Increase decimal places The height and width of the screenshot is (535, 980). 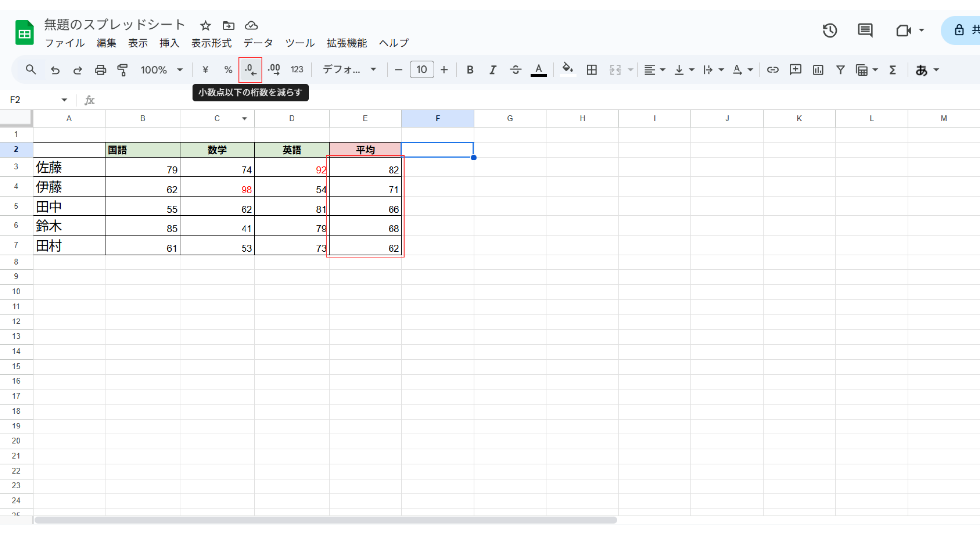274,70
